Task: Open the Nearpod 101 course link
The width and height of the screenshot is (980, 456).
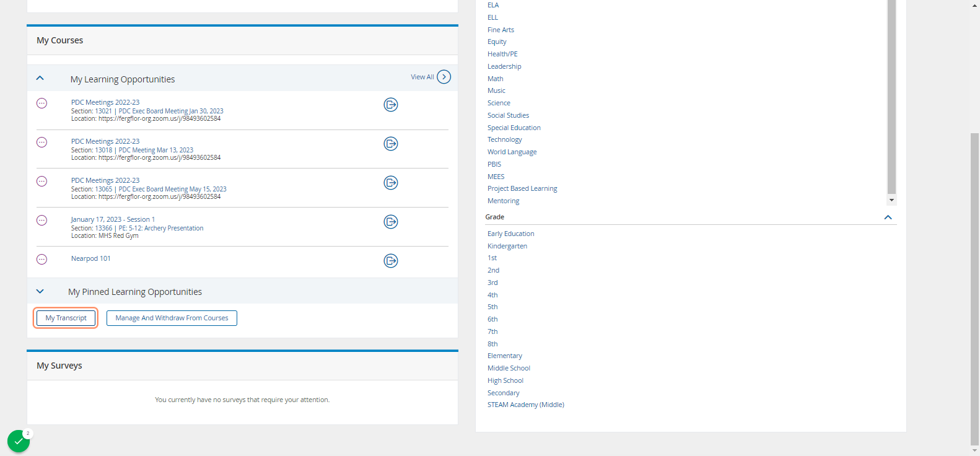Action: pos(91,259)
